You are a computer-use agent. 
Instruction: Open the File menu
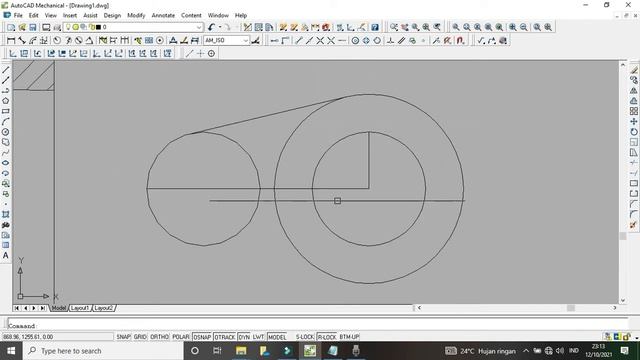(18, 16)
